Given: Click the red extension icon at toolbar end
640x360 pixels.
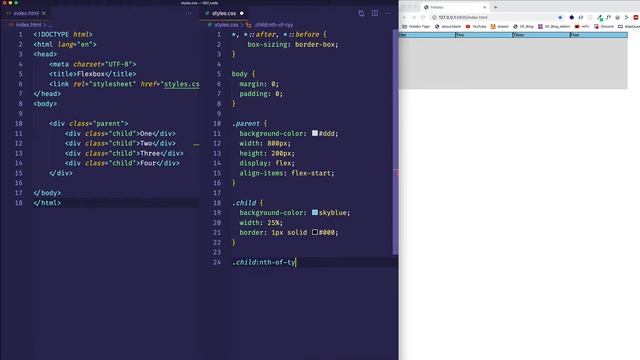Looking at the screenshot, I should coord(636,18).
